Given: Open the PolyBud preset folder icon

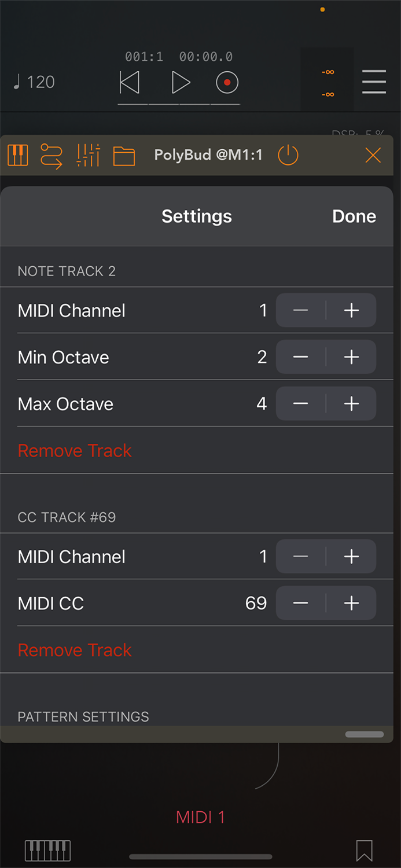Looking at the screenshot, I should pos(124,155).
